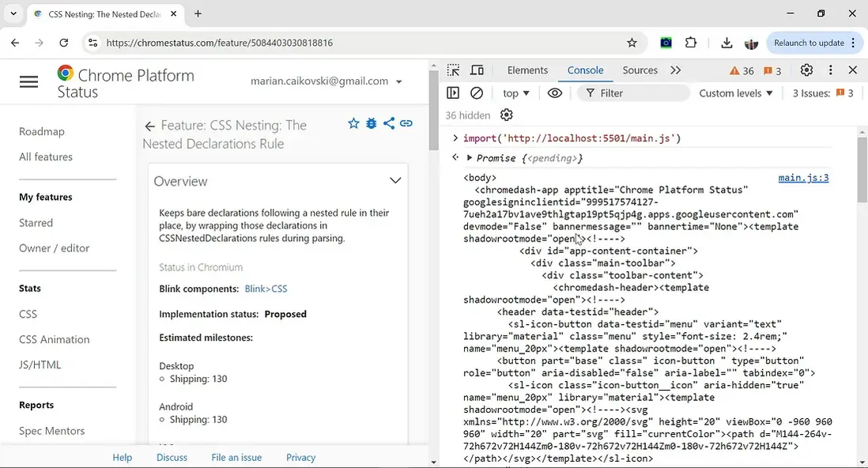
Task: Focus the console Filter field
Action: [634, 93]
